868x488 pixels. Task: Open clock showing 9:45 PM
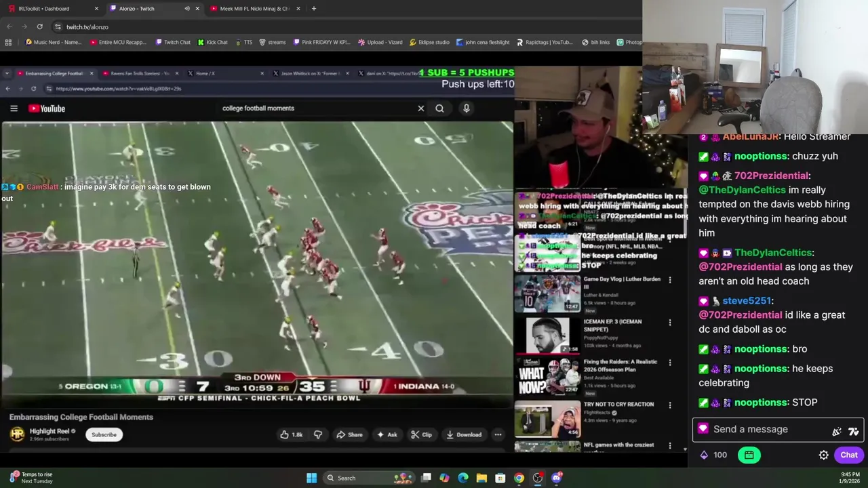pos(850,478)
